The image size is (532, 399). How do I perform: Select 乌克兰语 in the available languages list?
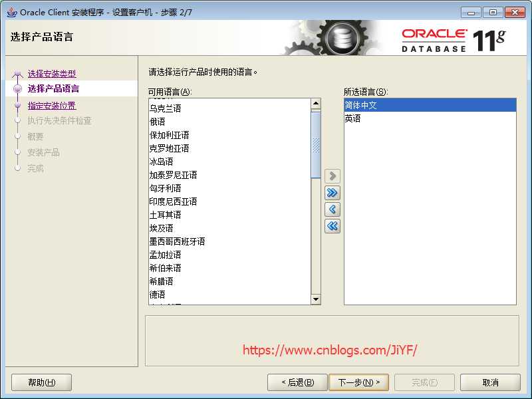point(229,108)
